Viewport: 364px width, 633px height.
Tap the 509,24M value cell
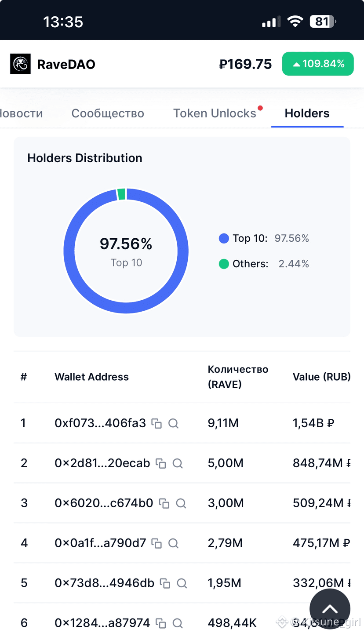click(322, 503)
